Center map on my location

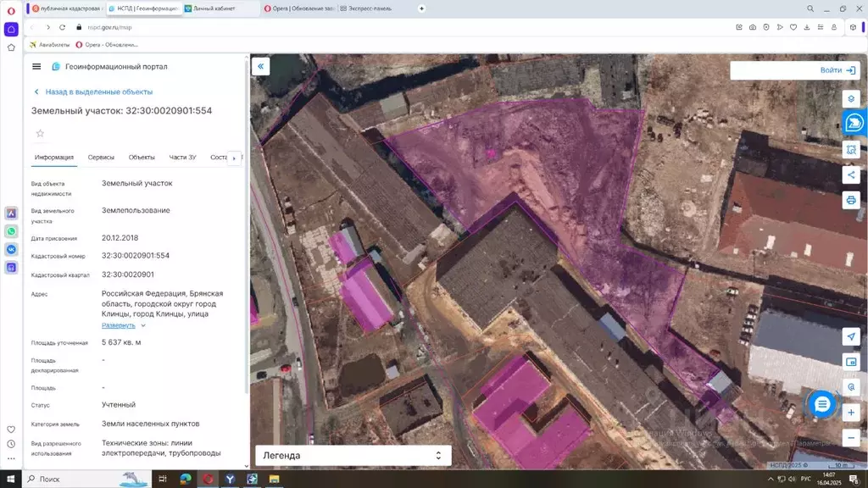(x=851, y=336)
